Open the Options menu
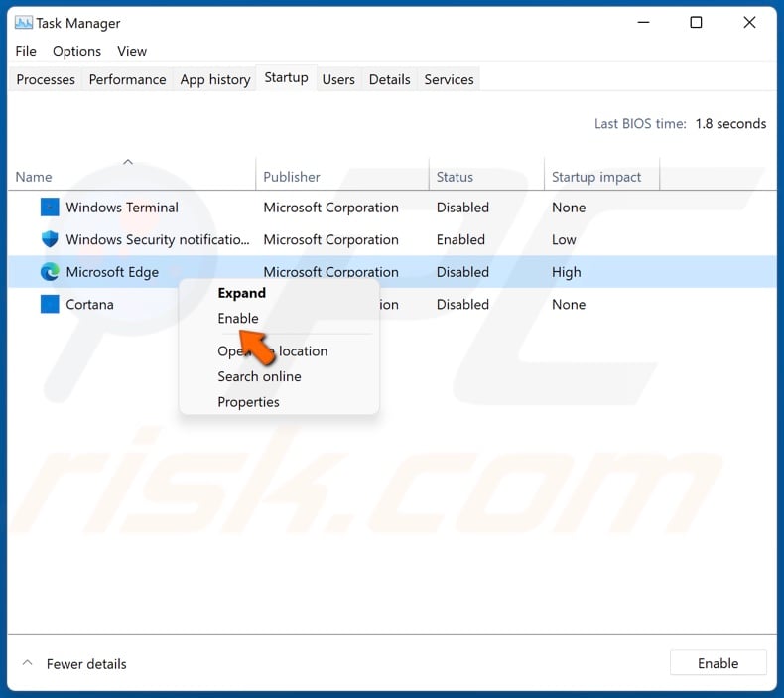784x698 pixels. (76, 51)
